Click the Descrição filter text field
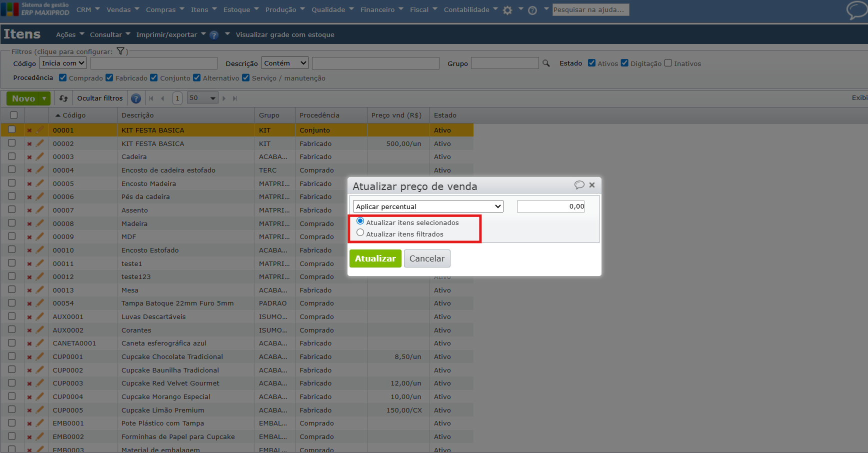868x453 pixels. coord(375,63)
